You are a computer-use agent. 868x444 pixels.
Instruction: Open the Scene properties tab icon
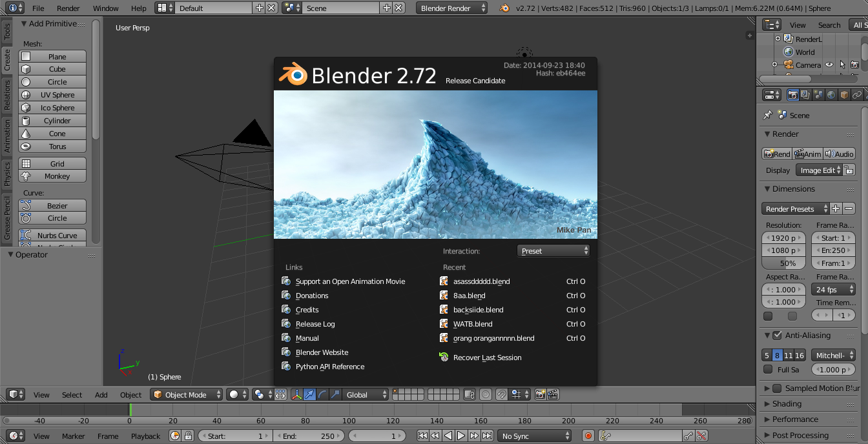818,95
